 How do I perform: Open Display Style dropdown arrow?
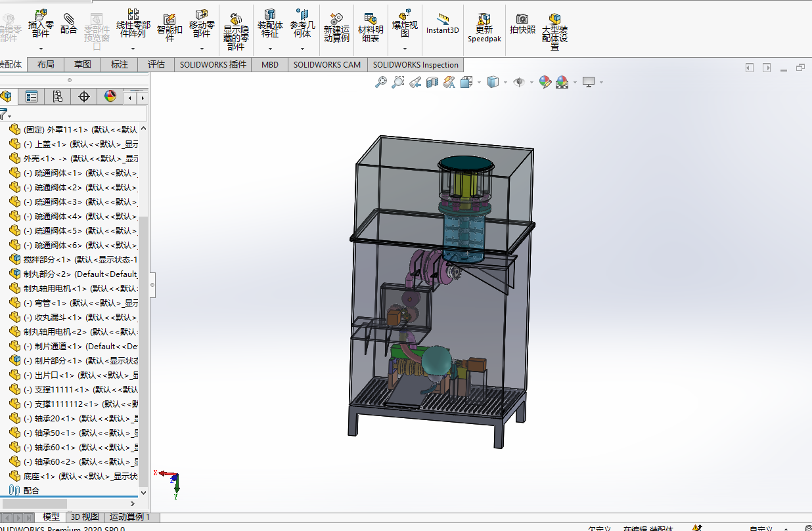point(505,83)
